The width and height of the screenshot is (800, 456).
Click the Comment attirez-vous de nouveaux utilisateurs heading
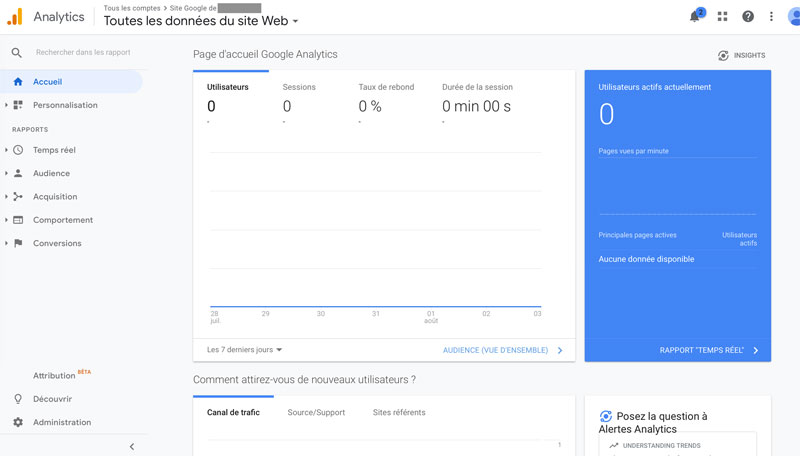coord(304,380)
